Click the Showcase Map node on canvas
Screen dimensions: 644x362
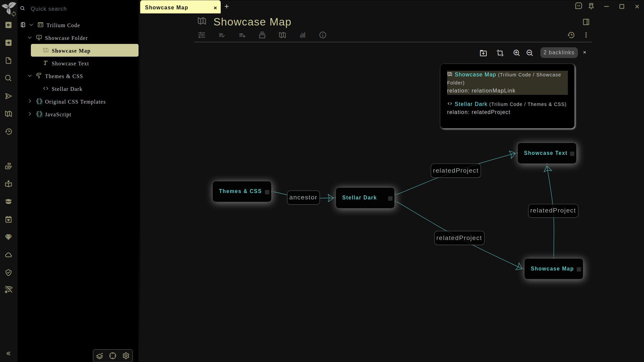[x=553, y=269]
